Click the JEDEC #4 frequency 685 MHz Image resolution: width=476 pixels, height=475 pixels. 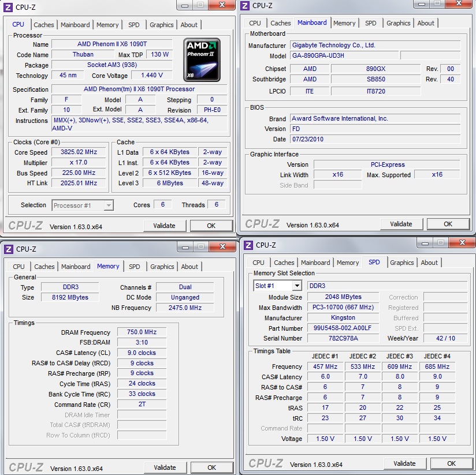437,366
